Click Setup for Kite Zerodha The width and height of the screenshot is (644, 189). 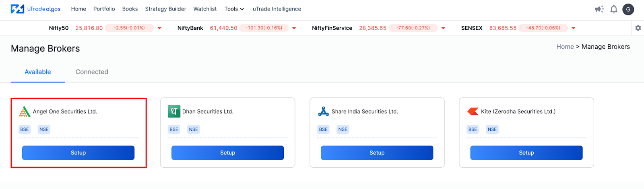526,153
